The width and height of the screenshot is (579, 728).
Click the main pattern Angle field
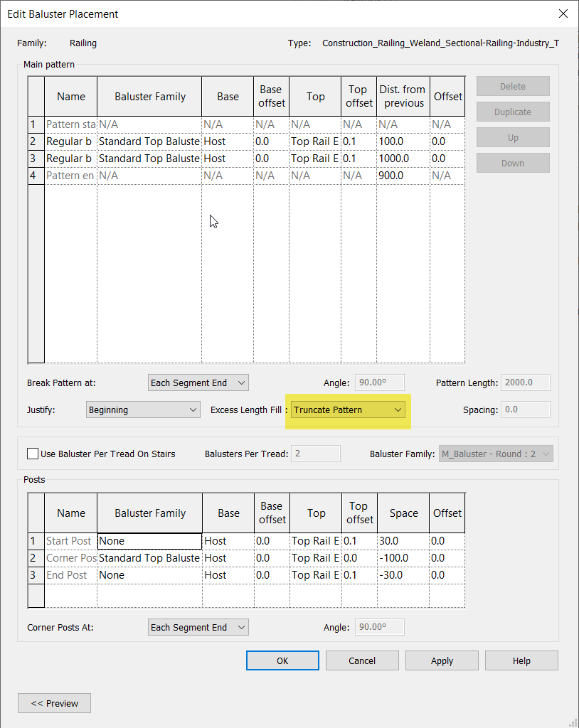pyautogui.click(x=380, y=382)
